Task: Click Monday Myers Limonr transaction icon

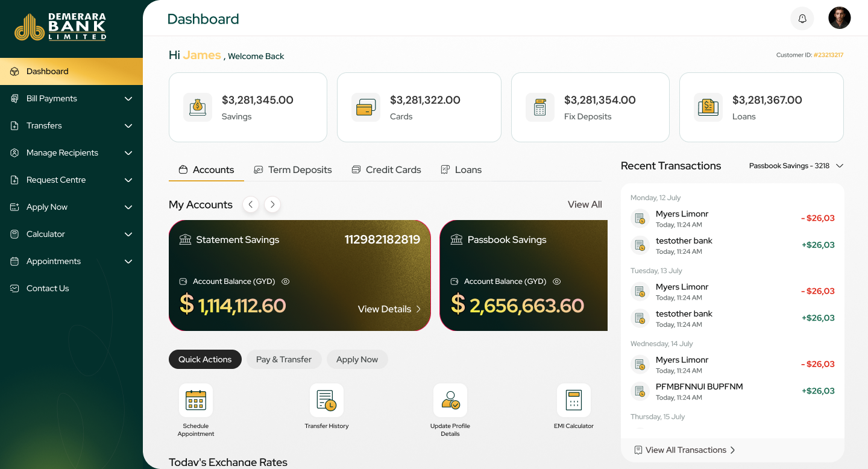Action: 640,218
